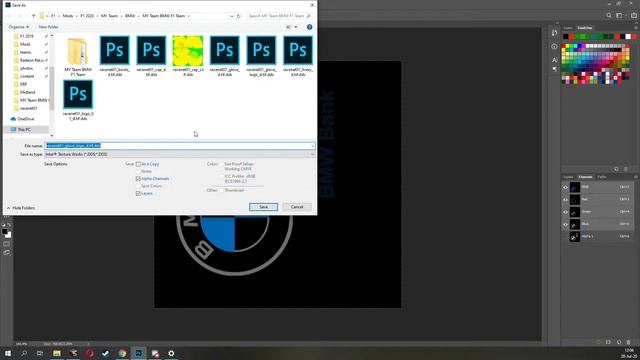Open the Organize dropdown menu
Viewport: 640px width, 360px height.
point(18,27)
